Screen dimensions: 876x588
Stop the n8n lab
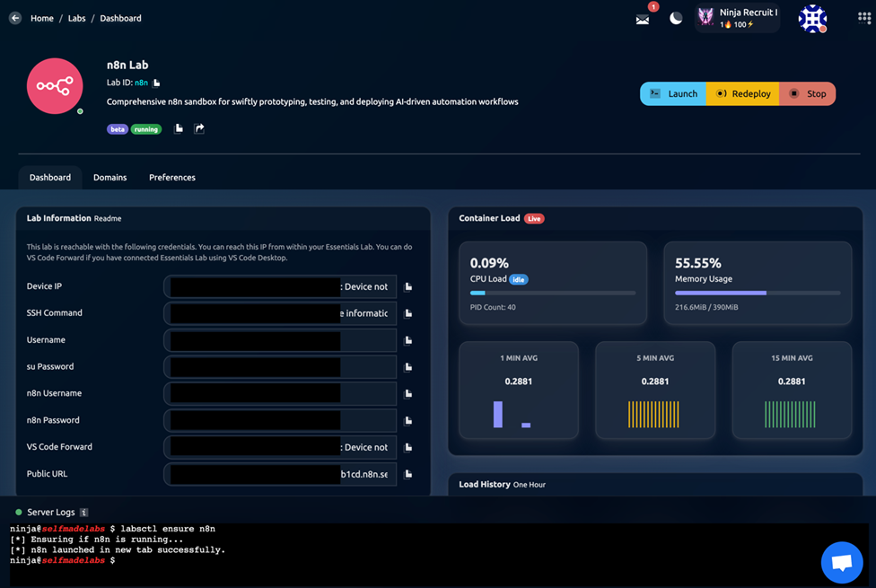click(807, 93)
